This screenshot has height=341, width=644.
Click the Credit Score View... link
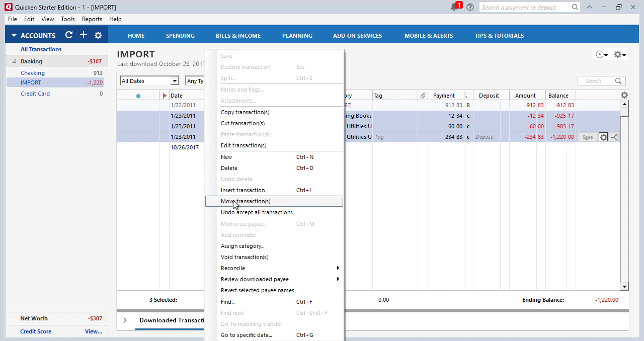click(x=94, y=331)
